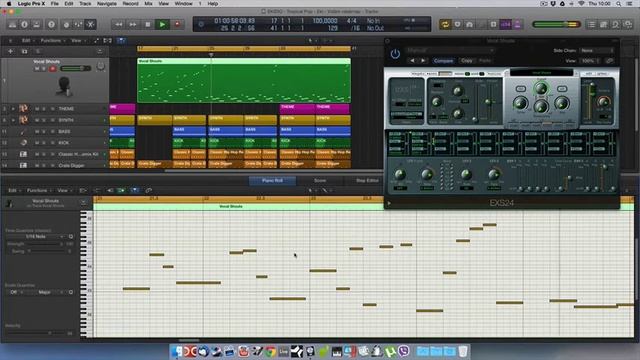This screenshot has height=360, width=640.
Task: Open Side Chain None dropdown
Action: tap(597, 51)
